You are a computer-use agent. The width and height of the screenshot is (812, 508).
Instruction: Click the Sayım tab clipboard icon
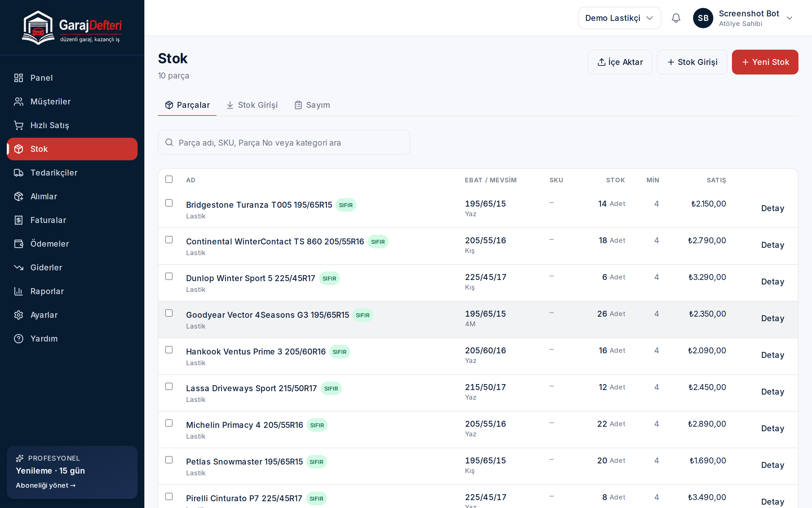point(298,105)
